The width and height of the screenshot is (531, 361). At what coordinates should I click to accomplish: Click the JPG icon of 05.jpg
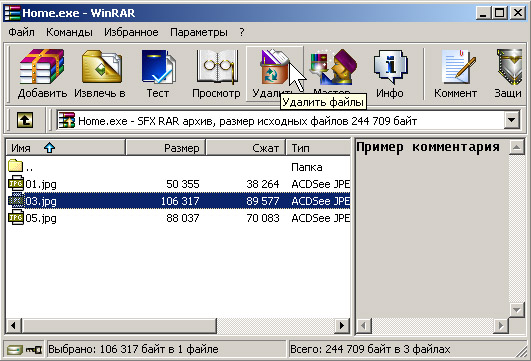[16, 218]
